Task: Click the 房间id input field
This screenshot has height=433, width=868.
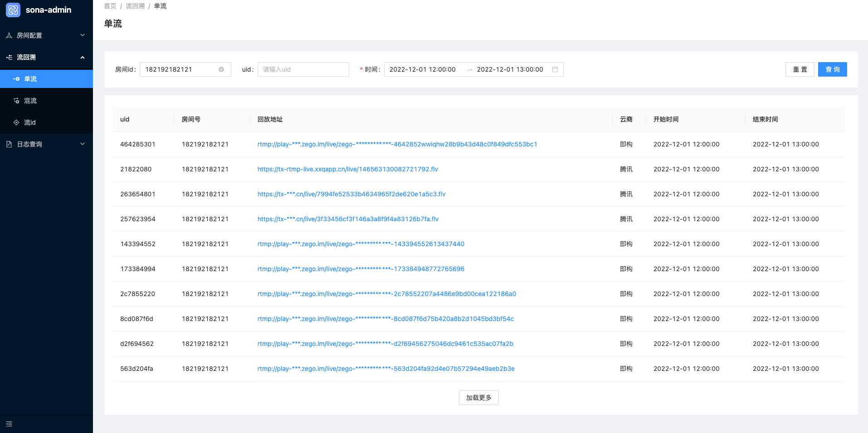Action: (x=185, y=69)
